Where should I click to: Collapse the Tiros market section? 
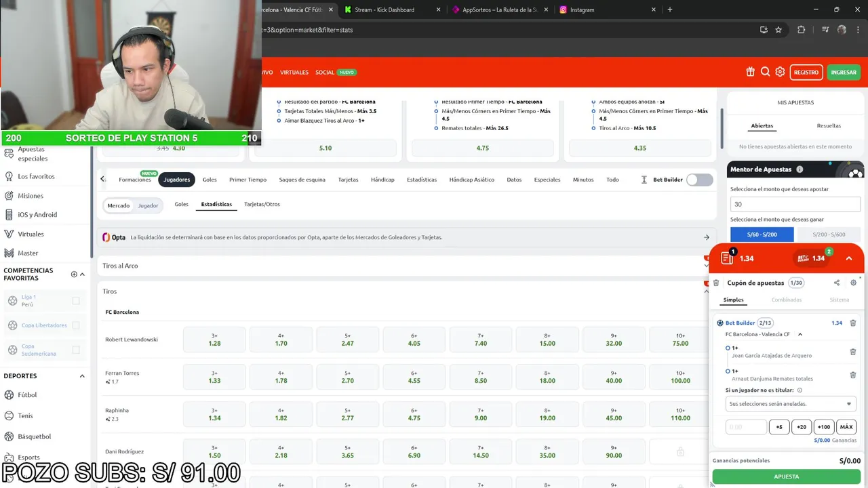point(403,291)
